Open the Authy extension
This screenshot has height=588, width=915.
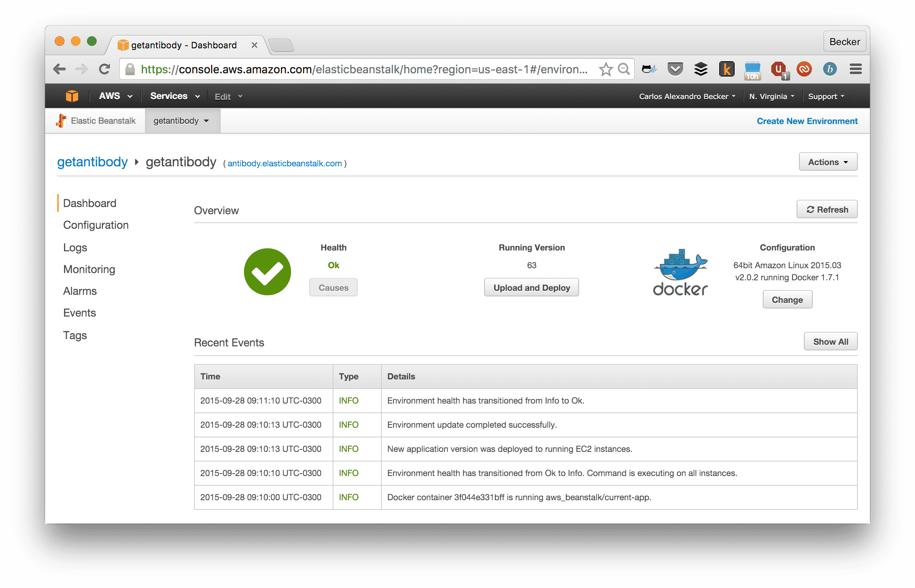804,69
